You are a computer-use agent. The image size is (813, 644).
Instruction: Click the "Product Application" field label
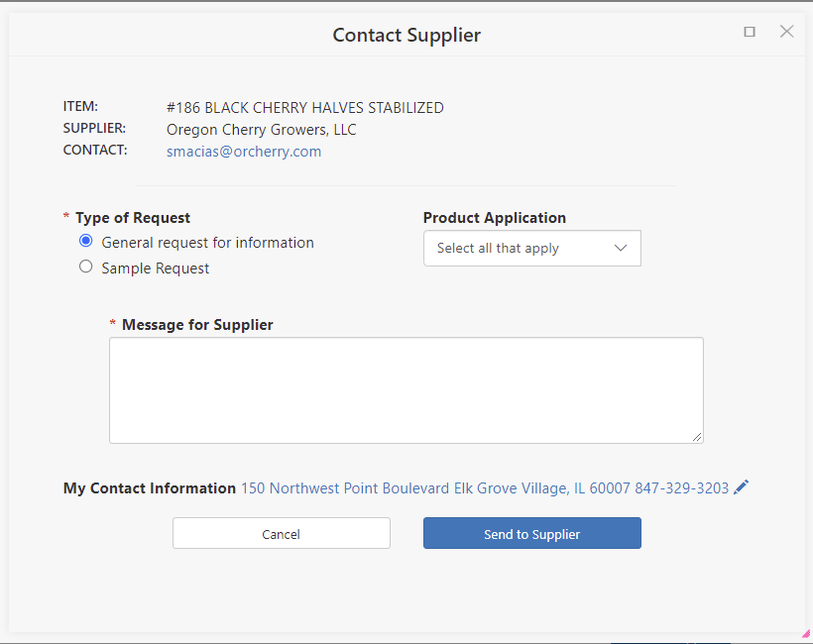pyautogui.click(x=495, y=218)
